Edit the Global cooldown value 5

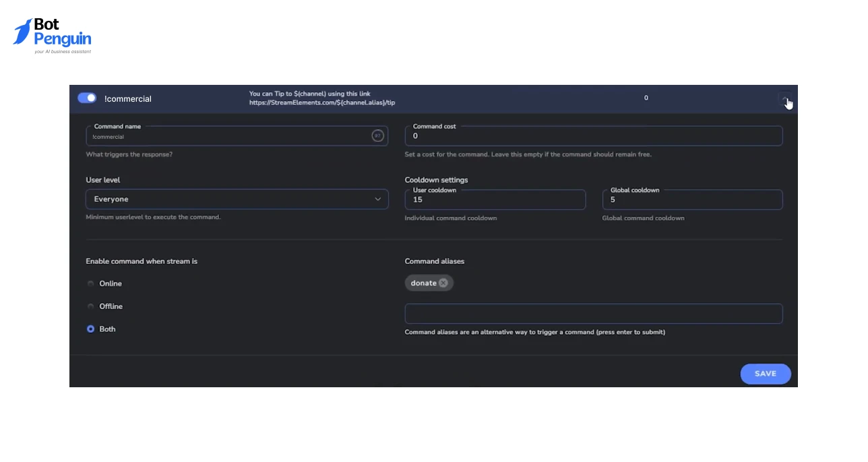[x=693, y=199]
